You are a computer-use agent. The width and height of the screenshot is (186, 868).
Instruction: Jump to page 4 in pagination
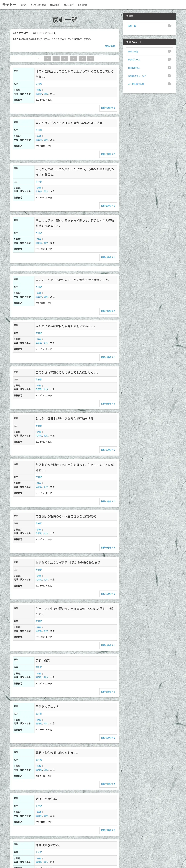coord(65,59)
